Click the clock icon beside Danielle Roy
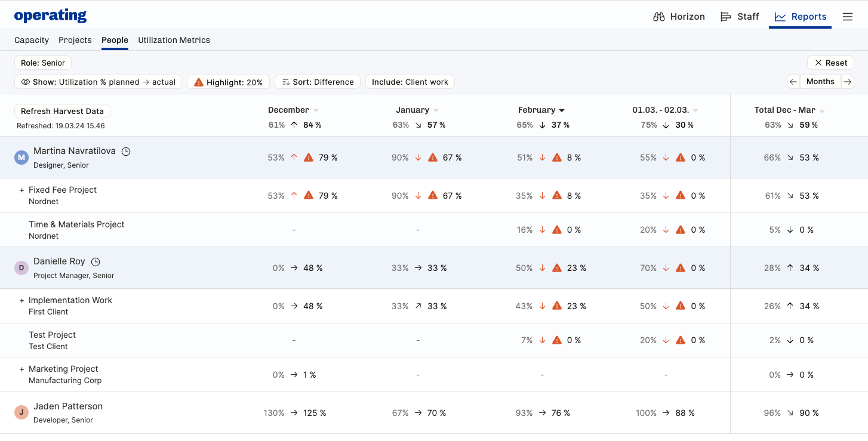868x441 pixels. [x=96, y=262]
